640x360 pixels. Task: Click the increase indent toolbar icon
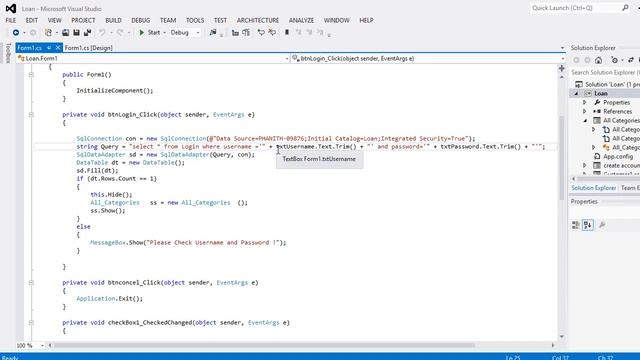coord(246,33)
